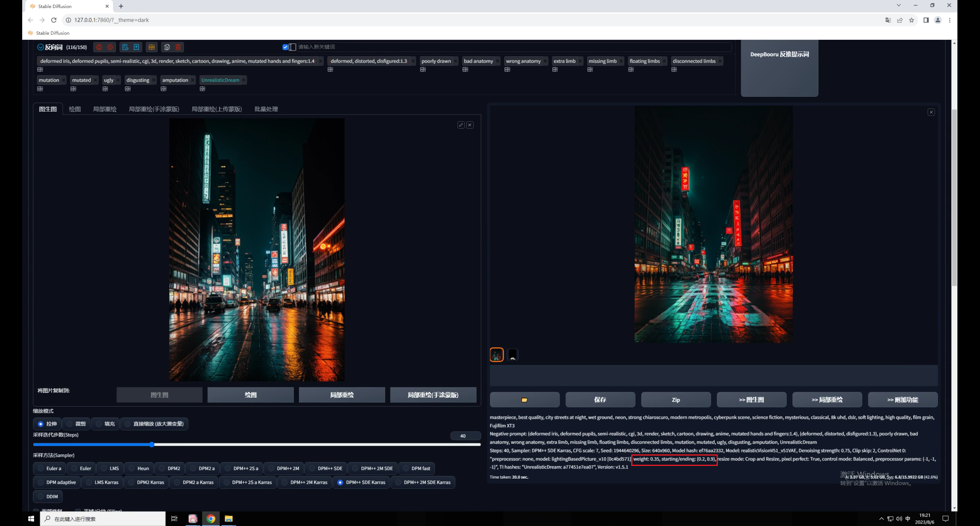Image resolution: width=980 pixels, height=526 pixels.
Task: Open the red gear prompt settings
Action: tap(110, 47)
